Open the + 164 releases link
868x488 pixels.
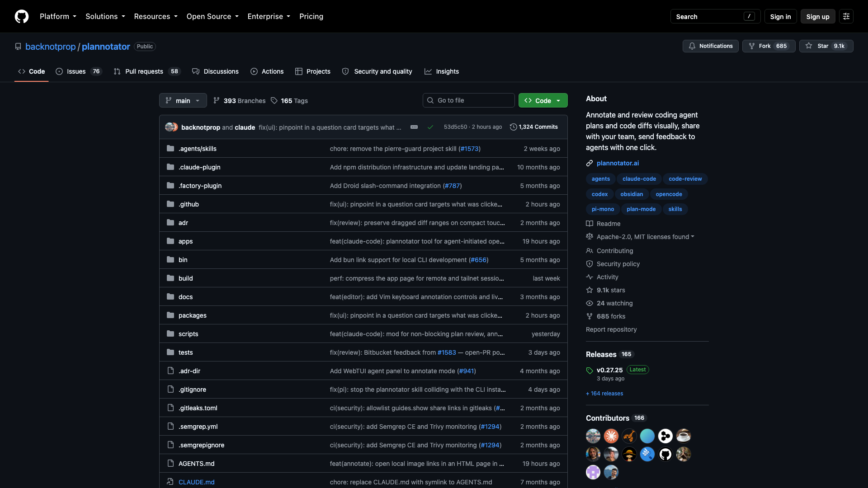[x=604, y=394]
